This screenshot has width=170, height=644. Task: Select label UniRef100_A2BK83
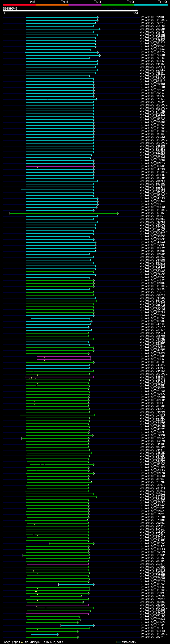(152, 614)
